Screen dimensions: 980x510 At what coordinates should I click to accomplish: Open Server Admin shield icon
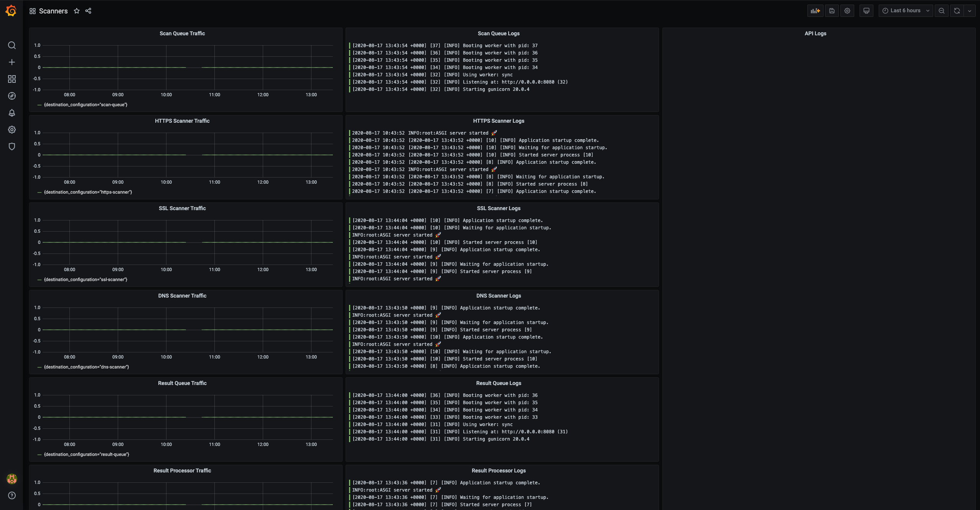pyautogui.click(x=12, y=146)
